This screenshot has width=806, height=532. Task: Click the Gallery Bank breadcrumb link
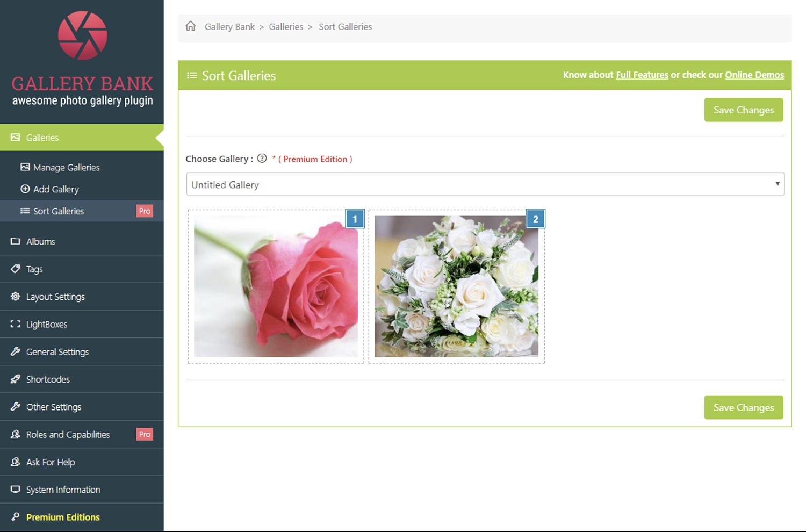(230, 26)
